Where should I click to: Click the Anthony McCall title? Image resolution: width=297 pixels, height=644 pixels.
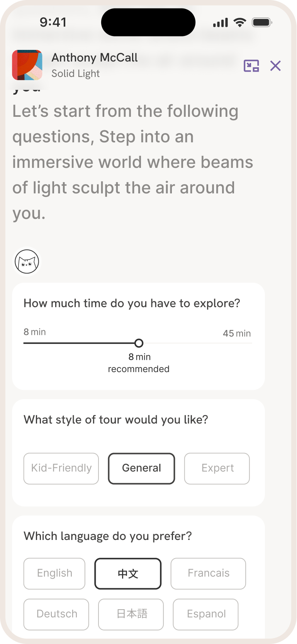pyautogui.click(x=95, y=58)
